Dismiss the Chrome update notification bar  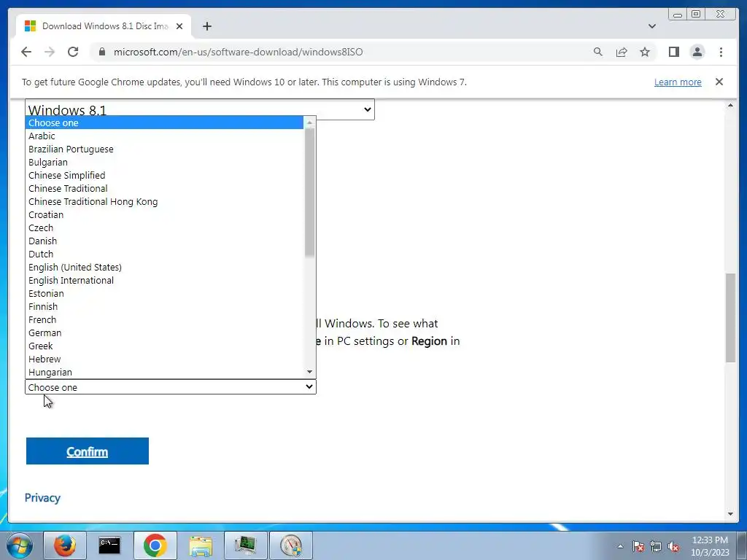point(719,82)
